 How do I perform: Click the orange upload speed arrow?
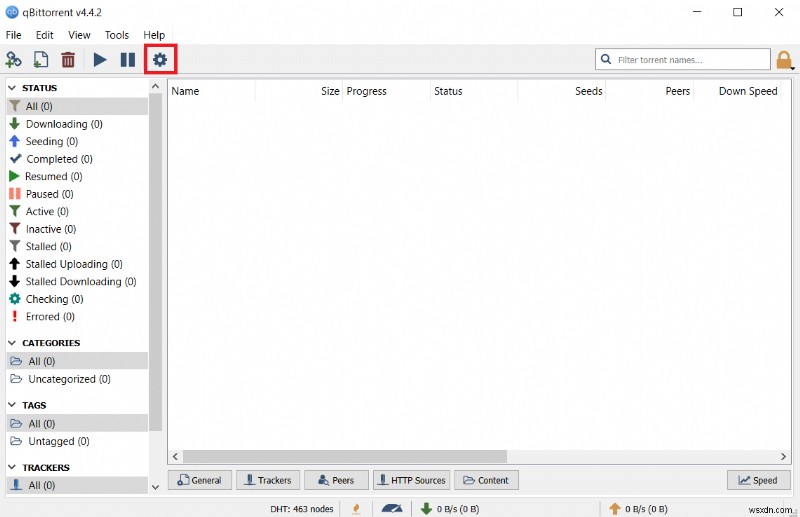tap(615, 508)
